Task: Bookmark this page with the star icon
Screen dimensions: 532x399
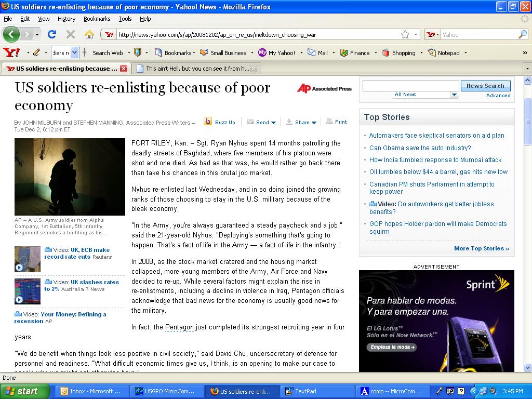Action: click(x=405, y=34)
